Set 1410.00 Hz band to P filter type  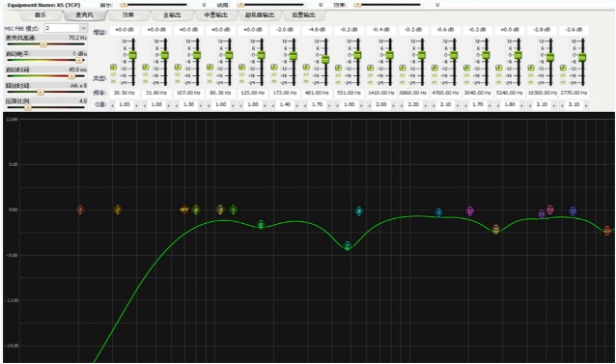[371, 68]
